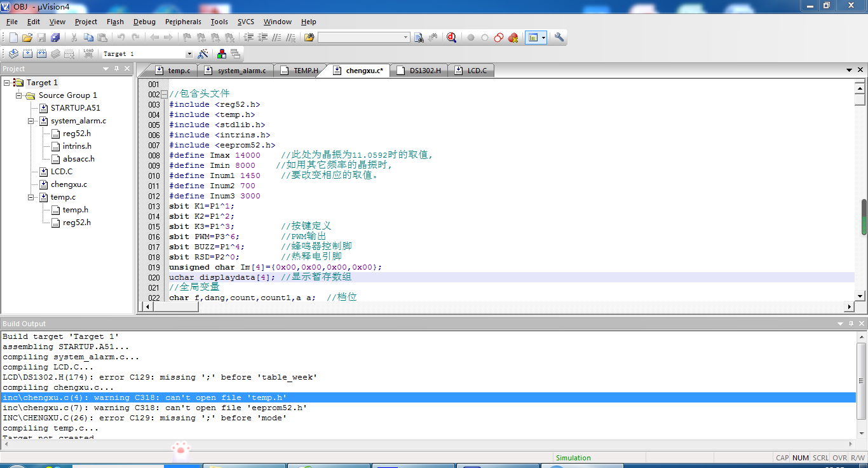Select absacc.h in project tree

[x=79, y=159]
